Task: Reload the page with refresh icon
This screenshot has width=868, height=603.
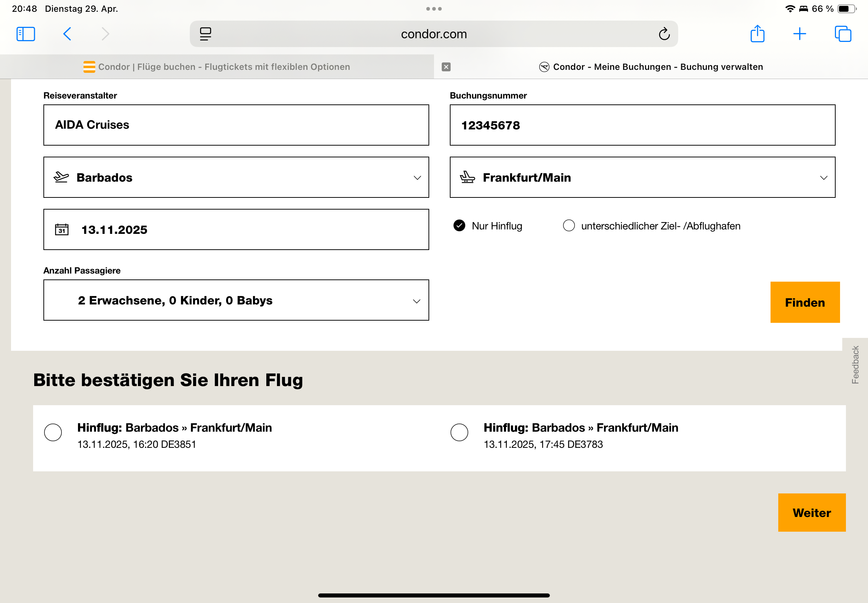Action: [664, 34]
